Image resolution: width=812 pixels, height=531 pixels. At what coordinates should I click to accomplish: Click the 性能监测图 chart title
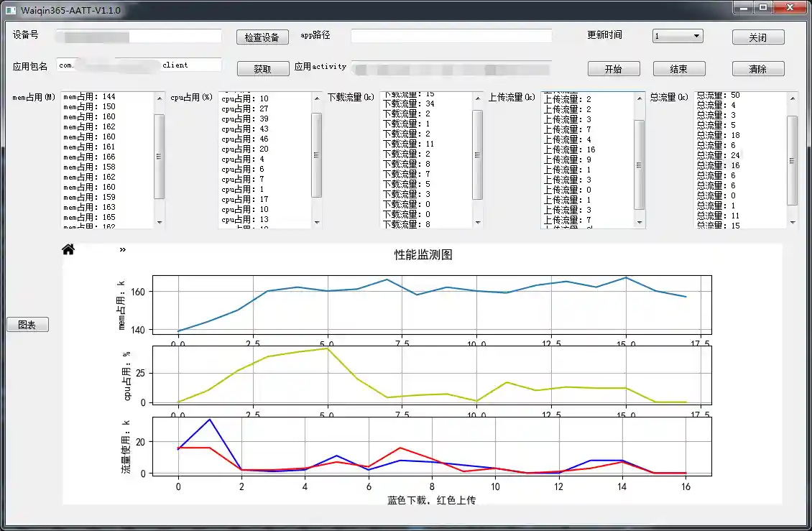423,255
